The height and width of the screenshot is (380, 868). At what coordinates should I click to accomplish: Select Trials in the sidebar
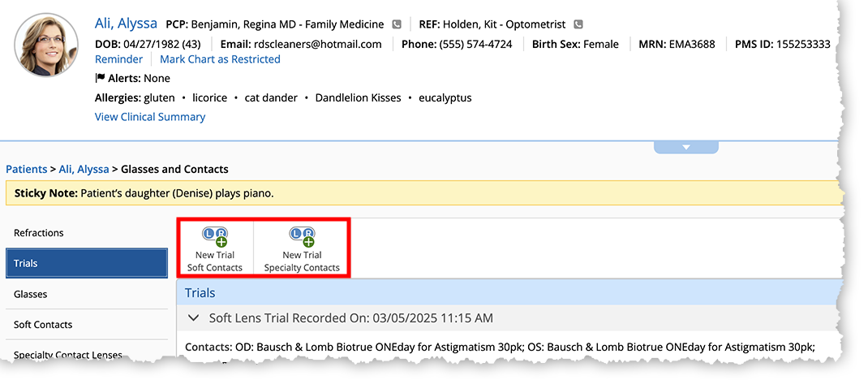pos(87,263)
